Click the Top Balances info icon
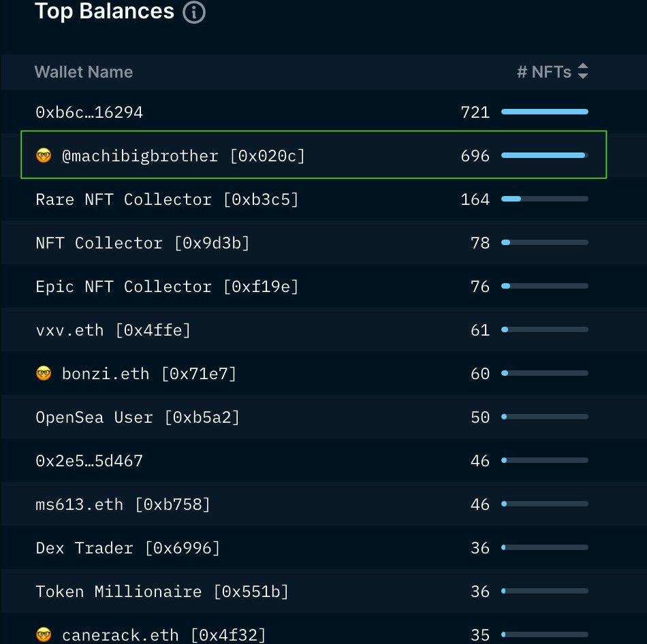 coord(194,12)
